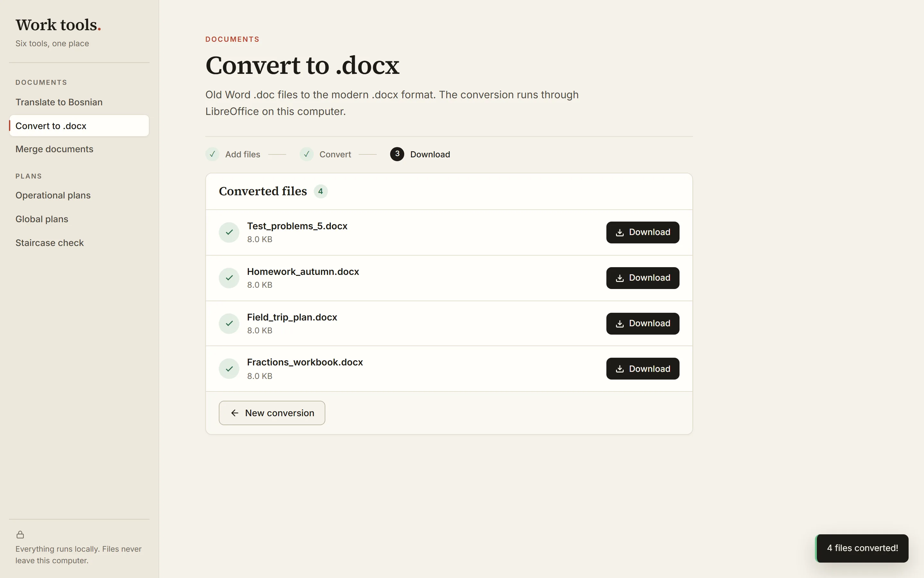Select Convert to .docx in sidebar

(79, 126)
